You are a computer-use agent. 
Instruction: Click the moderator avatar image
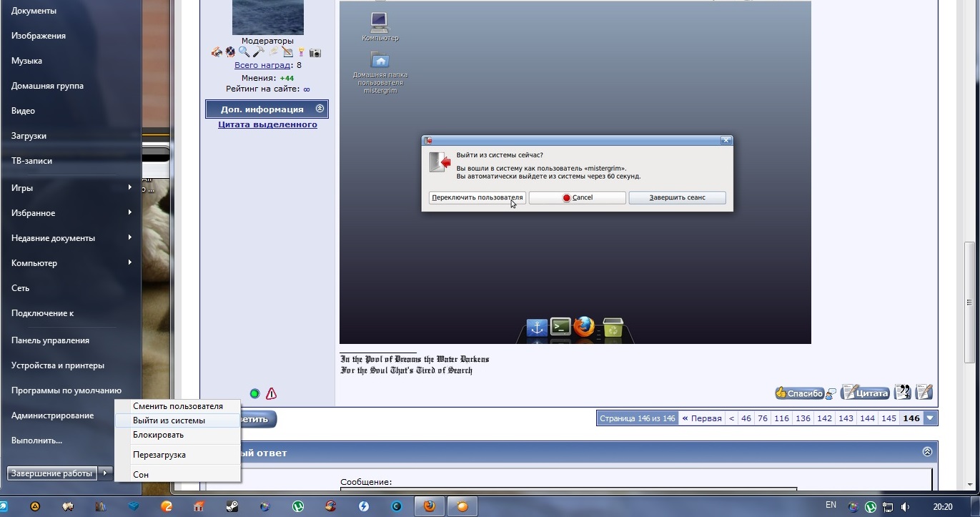[268, 17]
